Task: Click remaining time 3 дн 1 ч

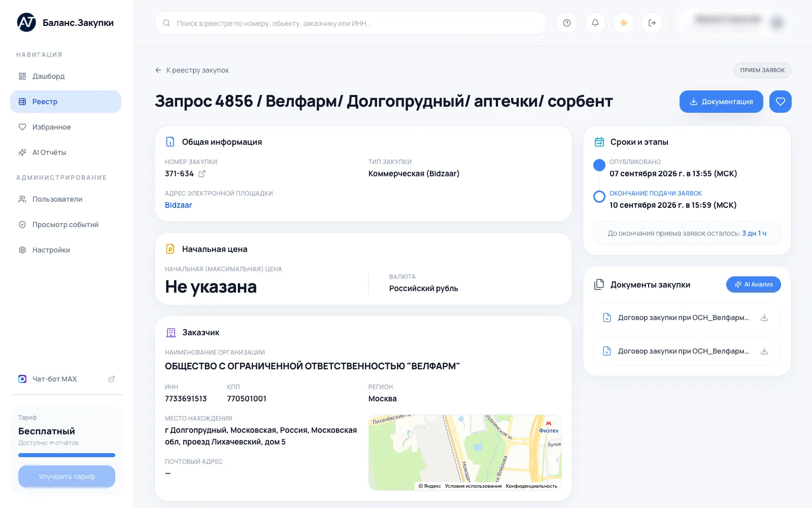Action: pos(754,233)
